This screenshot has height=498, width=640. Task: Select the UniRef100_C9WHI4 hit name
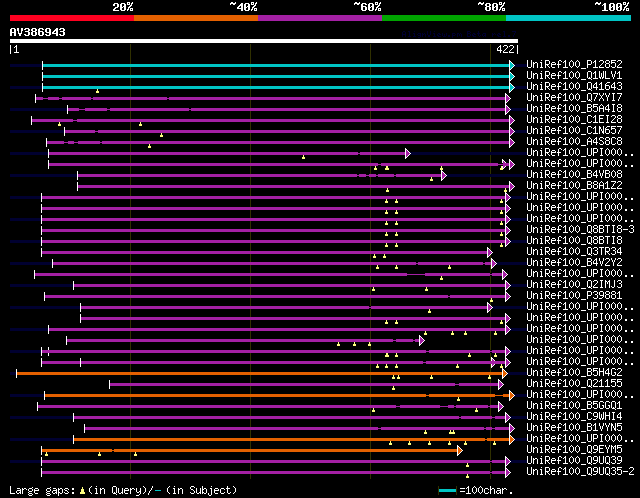tap(574, 416)
